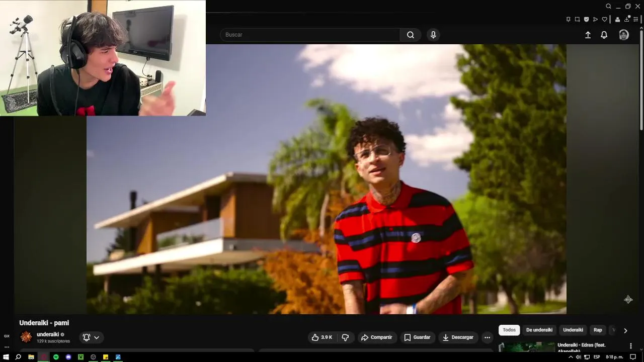Open the volume speaker tray icon
The width and height of the screenshot is (644, 362).
pyautogui.click(x=578, y=357)
